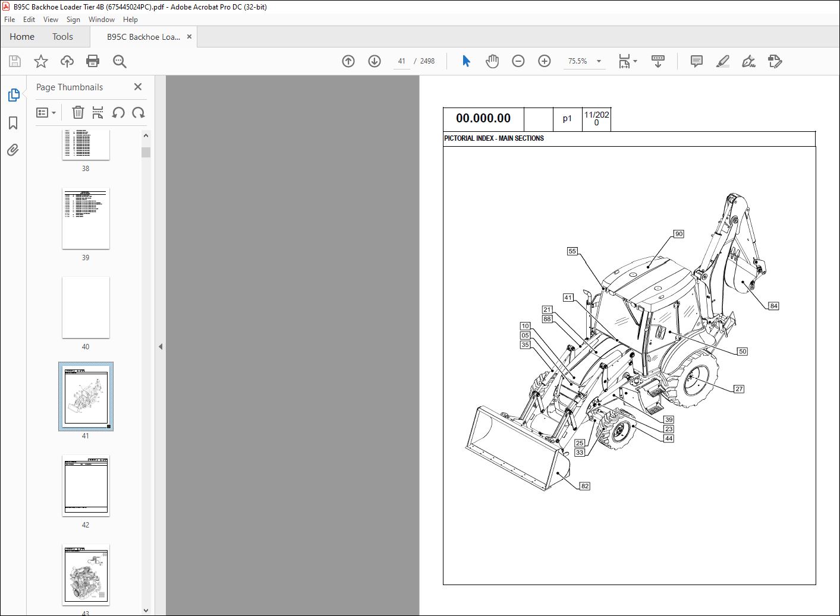Image resolution: width=840 pixels, height=616 pixels.
Task: Select the Highlight text tool
Action: tap(723, 61)
